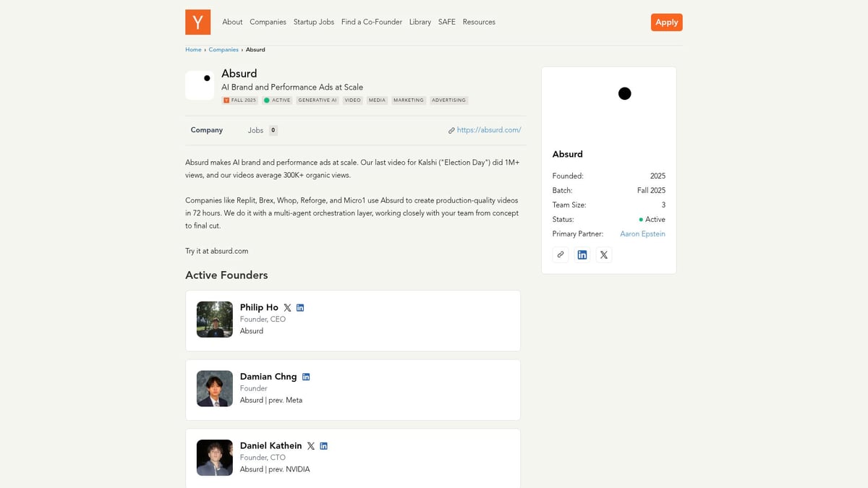Click the name Philip Ho
This screenshot has width=868, height=488.
tap(259, 307)
